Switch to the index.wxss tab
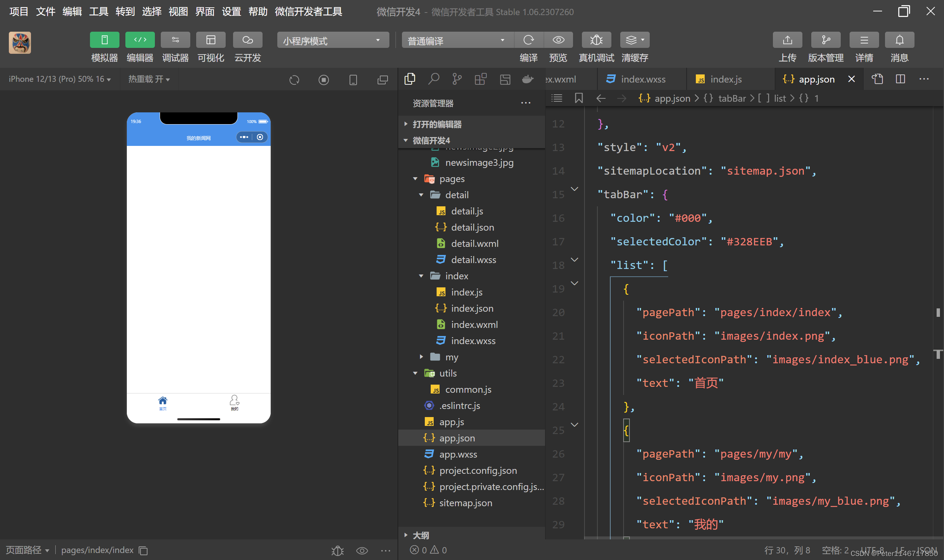Screen dimensions: 944x560 pos(643,79)
